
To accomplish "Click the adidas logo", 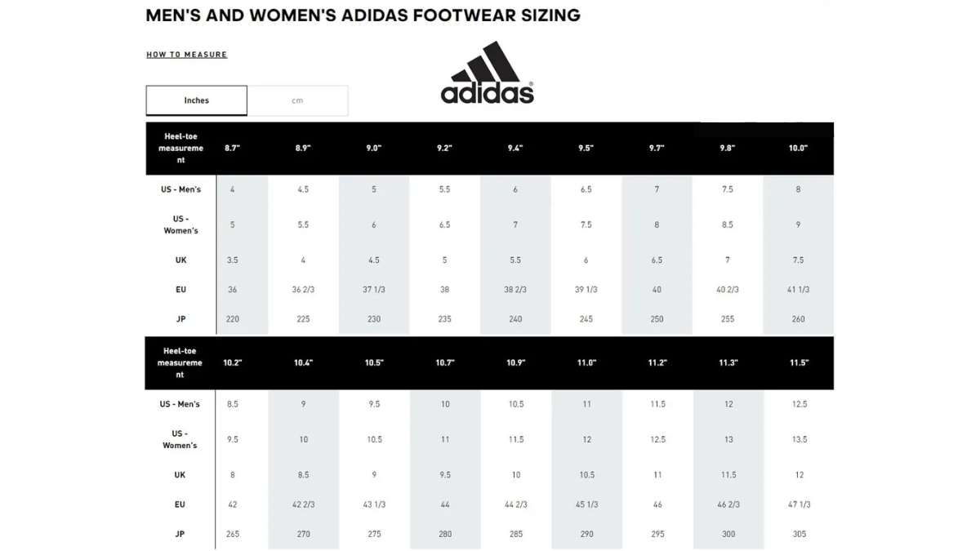I will 488,72.
